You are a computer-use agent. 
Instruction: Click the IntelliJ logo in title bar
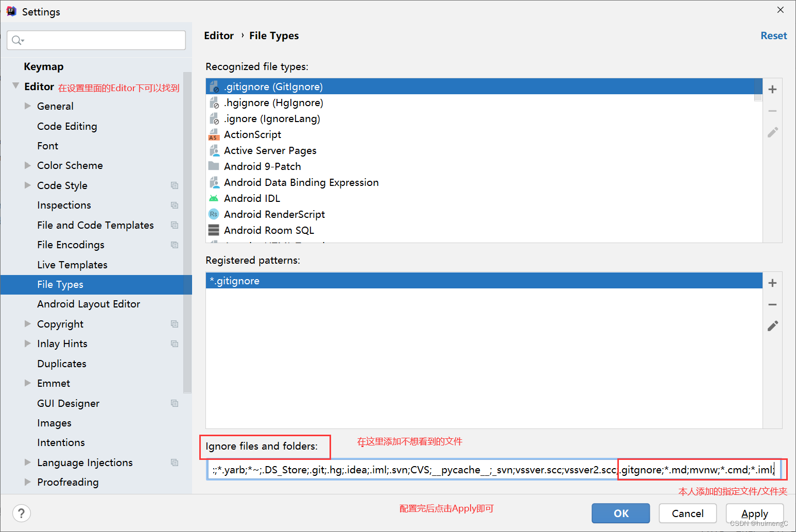click(x=11, y=11)
